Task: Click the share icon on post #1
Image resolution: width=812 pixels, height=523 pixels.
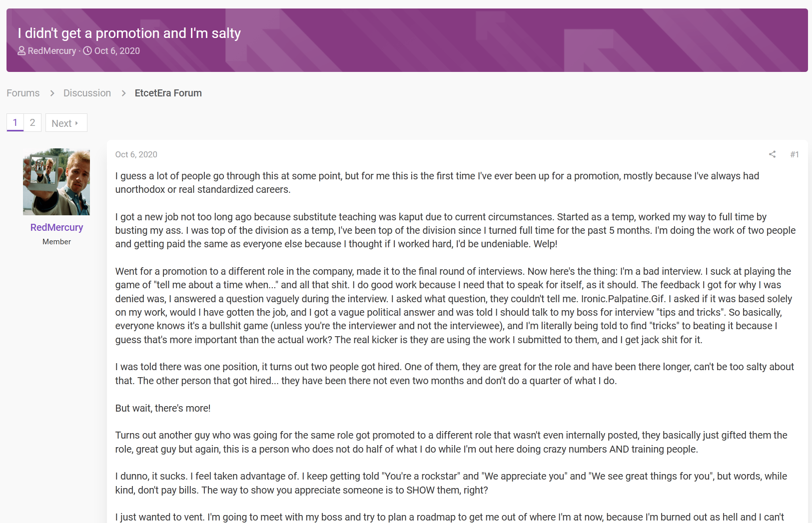Action: coord(772,154)
